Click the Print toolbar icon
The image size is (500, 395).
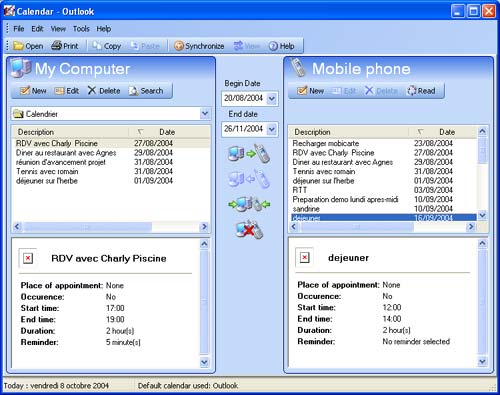(65, 46)
